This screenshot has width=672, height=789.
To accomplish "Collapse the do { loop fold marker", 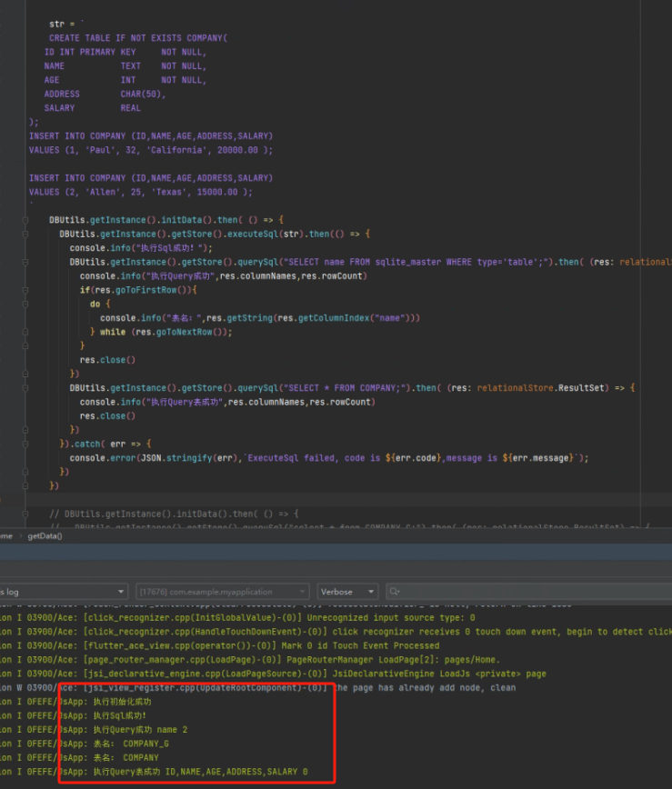I will pyautogui.click(x=25, y=305).
